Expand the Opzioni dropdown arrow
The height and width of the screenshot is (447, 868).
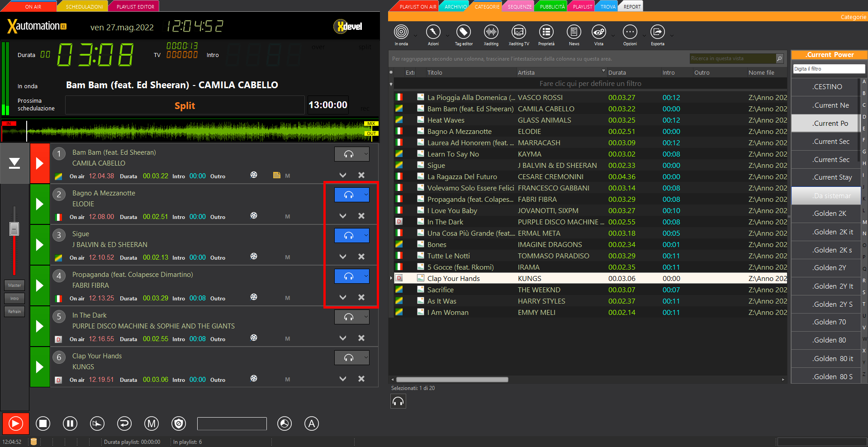pyautogui.click(x=644, y=35)
